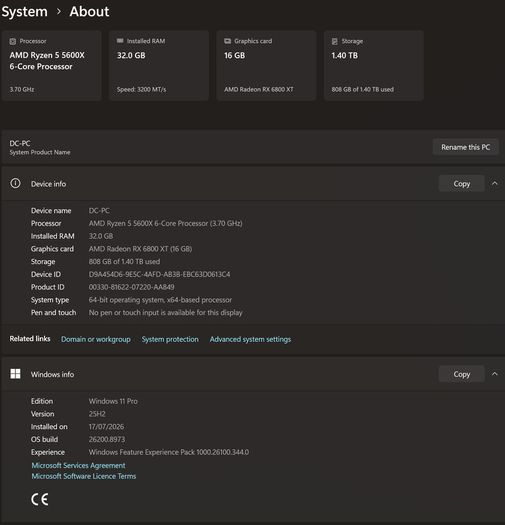Click the Edition value Windows 11 Pro
505x525 pixels.
point(113,401)
